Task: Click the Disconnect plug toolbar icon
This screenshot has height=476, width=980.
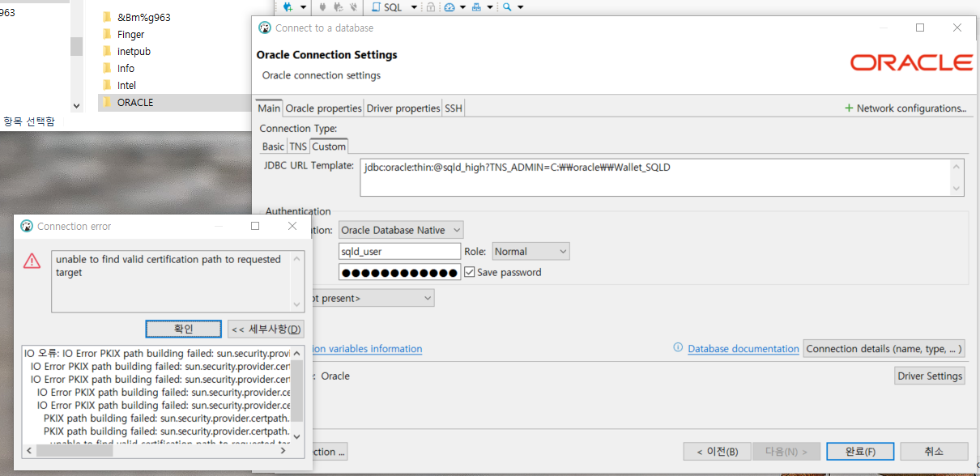Action: (352, 6)
